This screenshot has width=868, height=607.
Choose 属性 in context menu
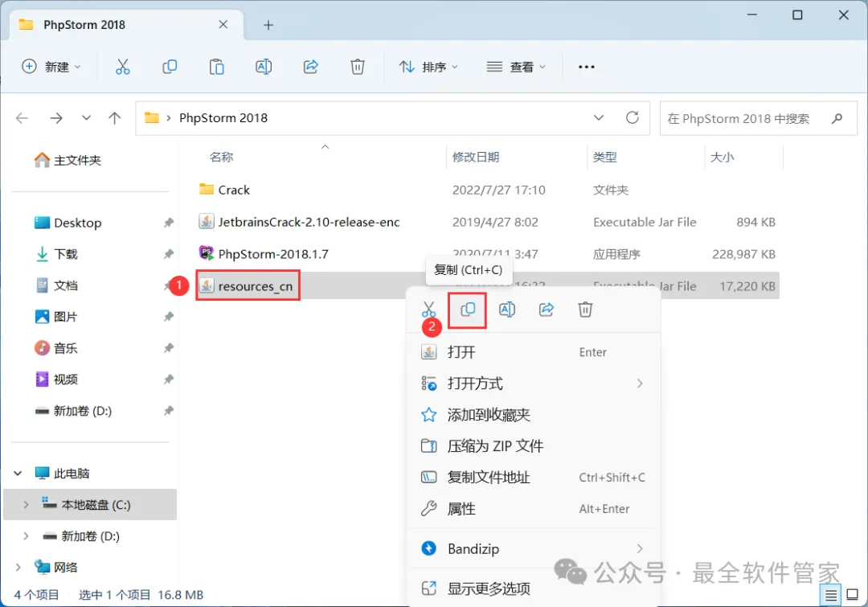click(x=534, y=508)
